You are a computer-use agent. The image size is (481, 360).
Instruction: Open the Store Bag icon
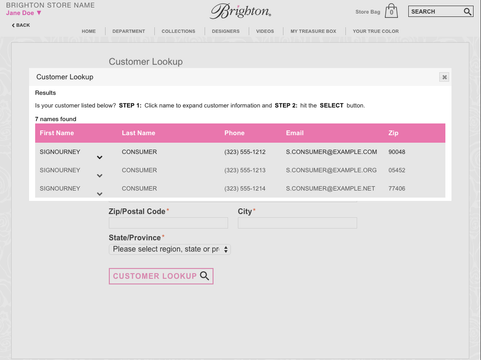(391, 11)
